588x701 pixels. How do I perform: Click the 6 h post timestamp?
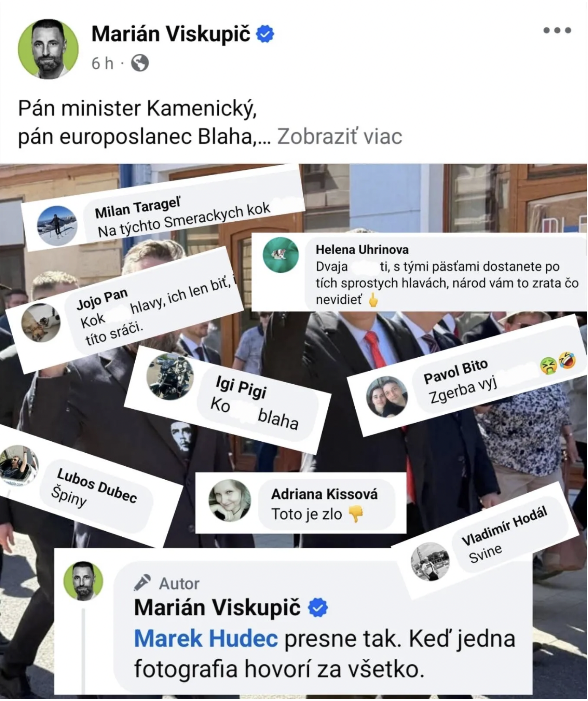click(x=103, y=64)
